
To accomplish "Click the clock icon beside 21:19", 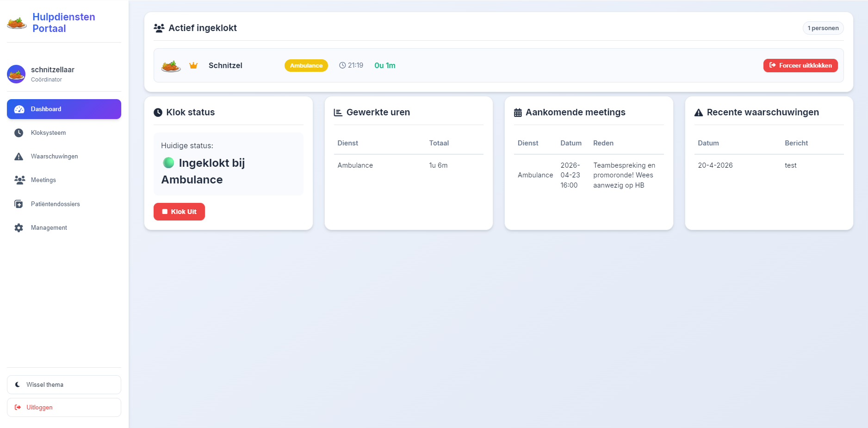I will pos(342,66).
